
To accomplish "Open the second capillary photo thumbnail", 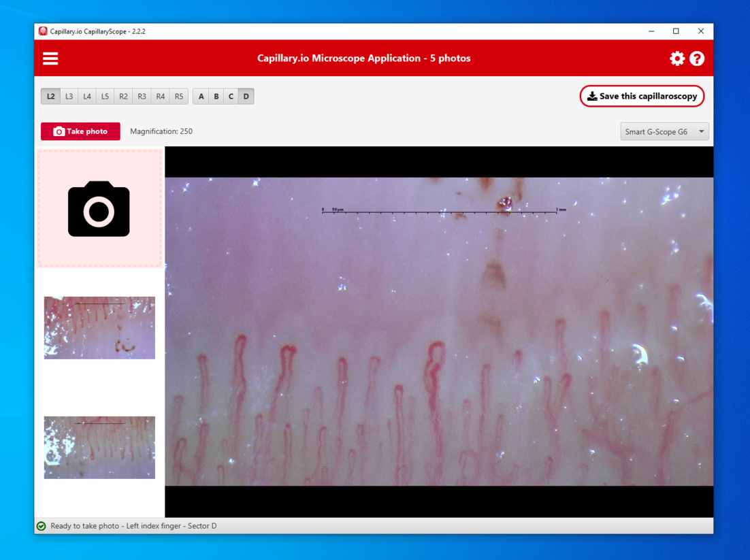I will [x=99, y=447].
